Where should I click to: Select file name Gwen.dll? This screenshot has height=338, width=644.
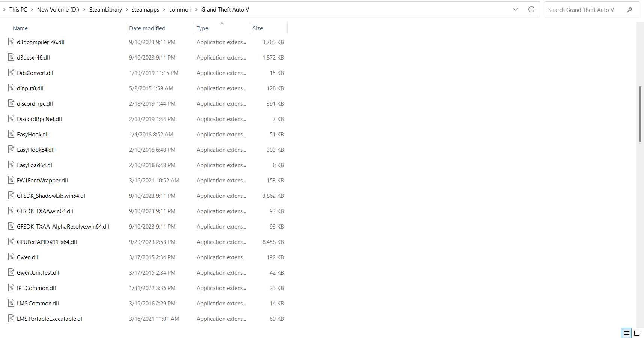(x=27, y=257)
